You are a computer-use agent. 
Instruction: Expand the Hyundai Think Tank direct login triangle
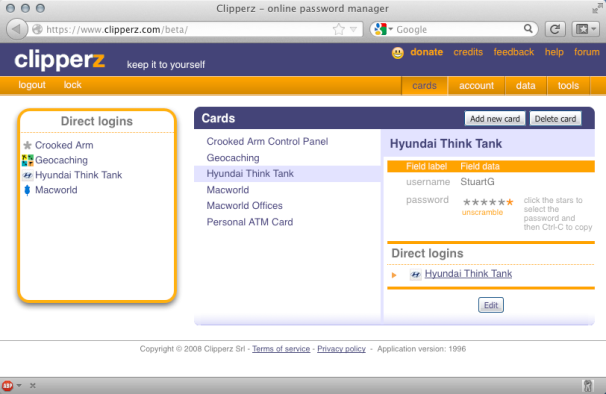tap(394, 275)
